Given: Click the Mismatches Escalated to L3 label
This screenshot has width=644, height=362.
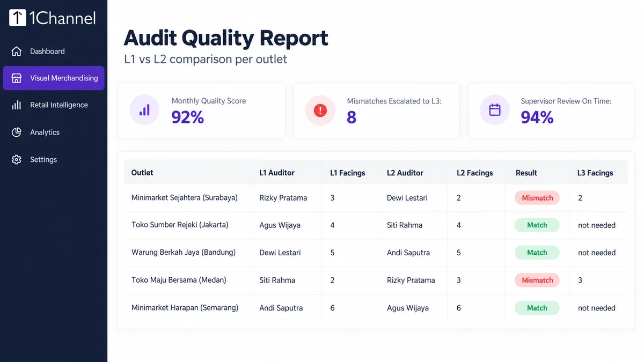Looking at the screenshot, I should pyautogui.click(x=394, y=101).
